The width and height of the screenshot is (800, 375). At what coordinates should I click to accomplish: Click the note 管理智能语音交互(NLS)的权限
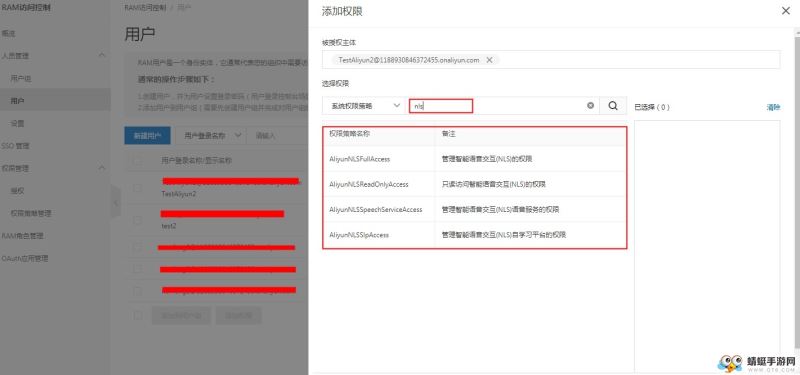point(487,159)
